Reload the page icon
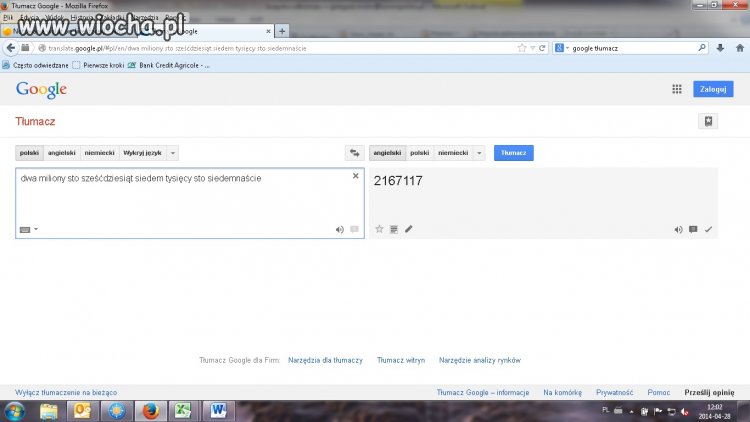Viewport: 750px width, 422px height. point(542,48)
